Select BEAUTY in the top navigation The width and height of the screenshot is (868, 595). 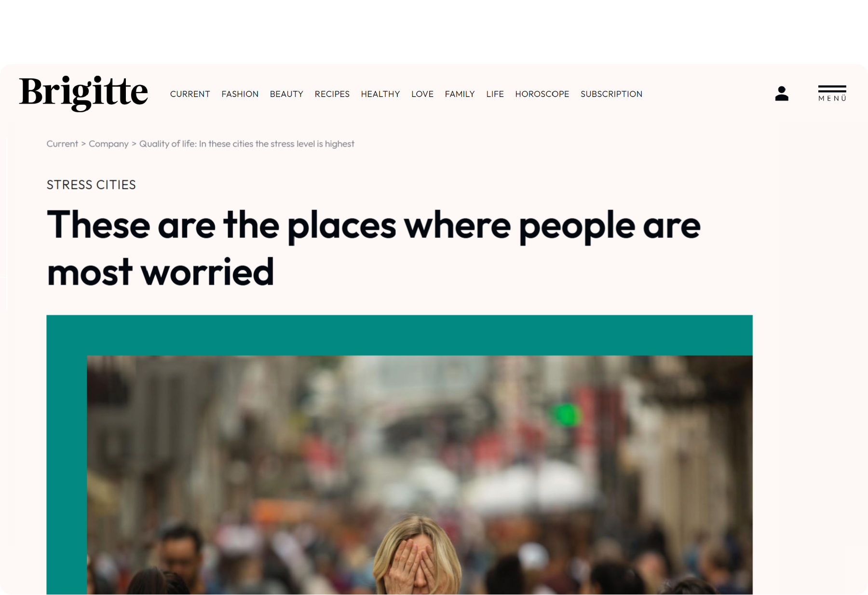pos(286,94)
